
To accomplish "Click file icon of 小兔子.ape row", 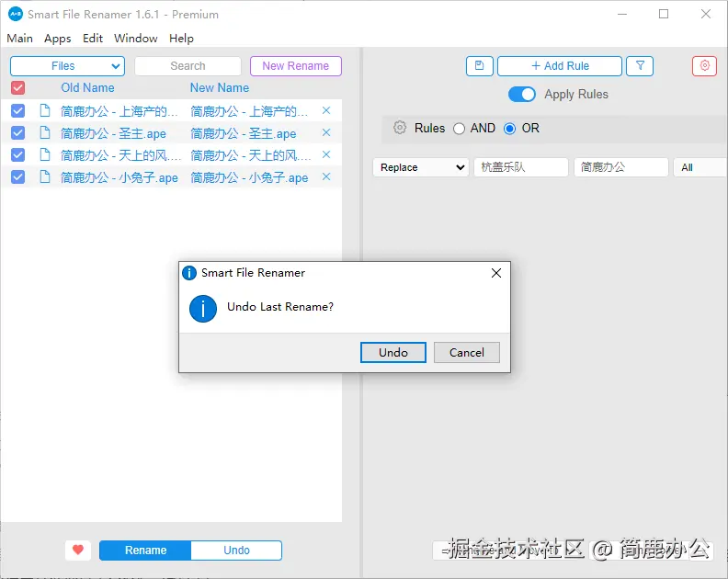I will click(x=45, y=176).
